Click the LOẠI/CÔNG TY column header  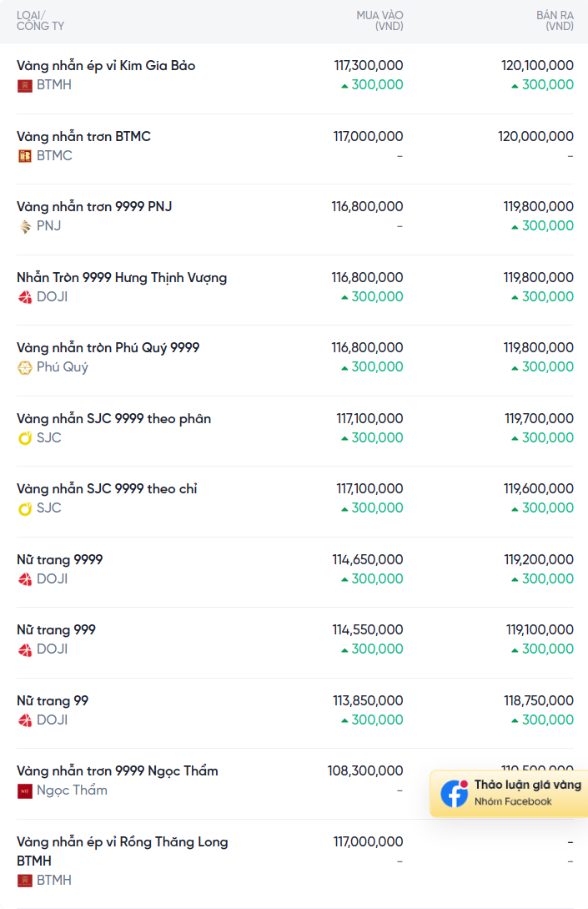click(41, 21)
